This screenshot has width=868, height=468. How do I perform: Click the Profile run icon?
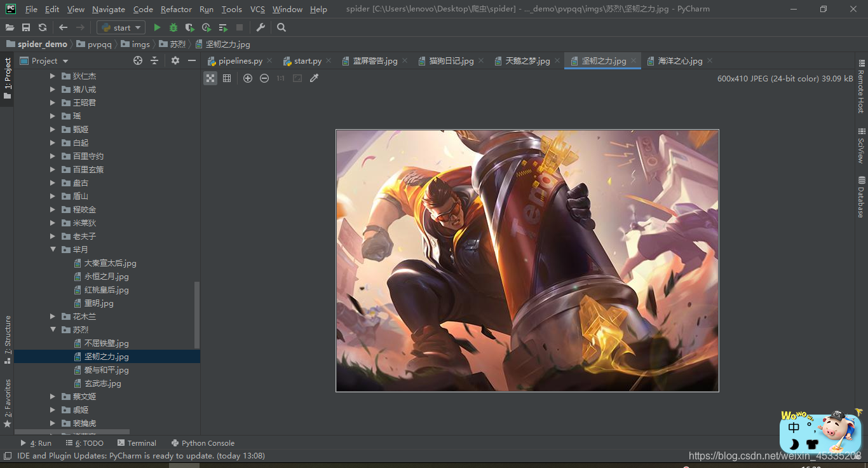pos(207,27)
